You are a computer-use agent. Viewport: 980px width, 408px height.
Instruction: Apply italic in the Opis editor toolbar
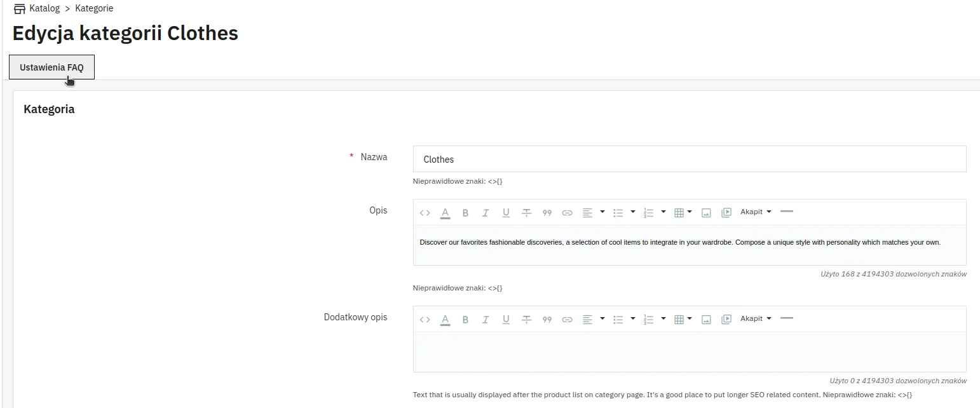[486, 213]
